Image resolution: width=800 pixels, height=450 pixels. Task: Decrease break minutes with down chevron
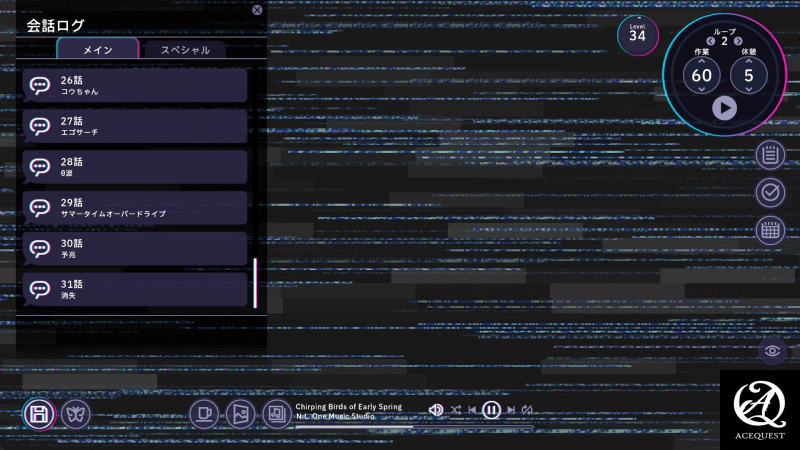pos(748,90)
